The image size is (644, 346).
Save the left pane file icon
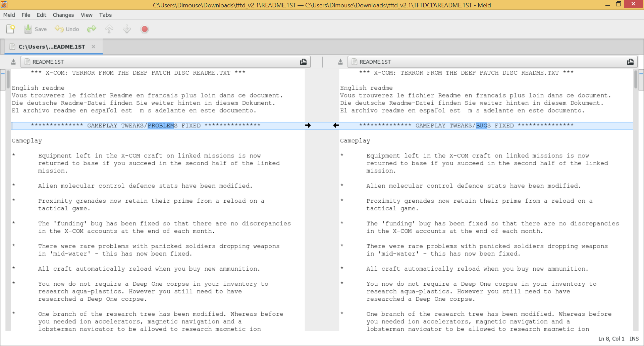click(x=13, y=62)
